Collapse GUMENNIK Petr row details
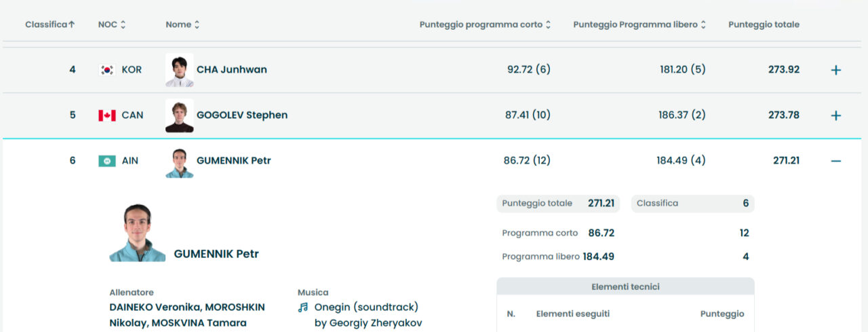 tap(835, 161)
